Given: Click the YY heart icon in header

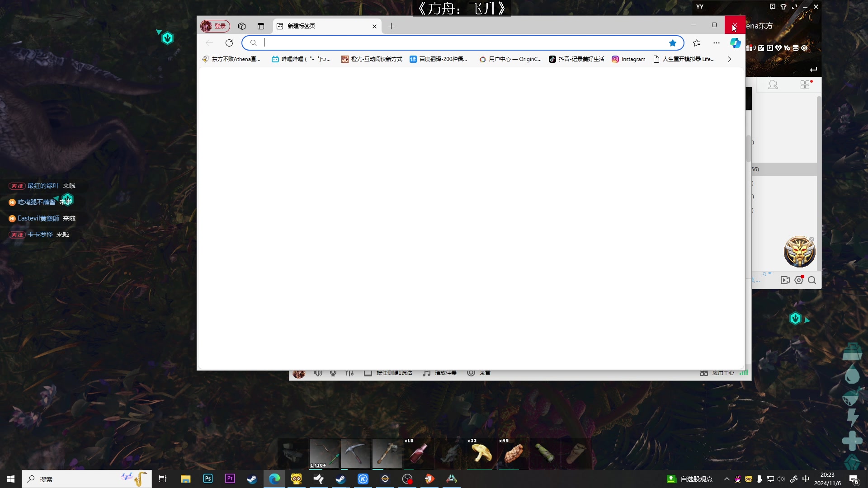Looking at the screenshot, I should point(778,48).
